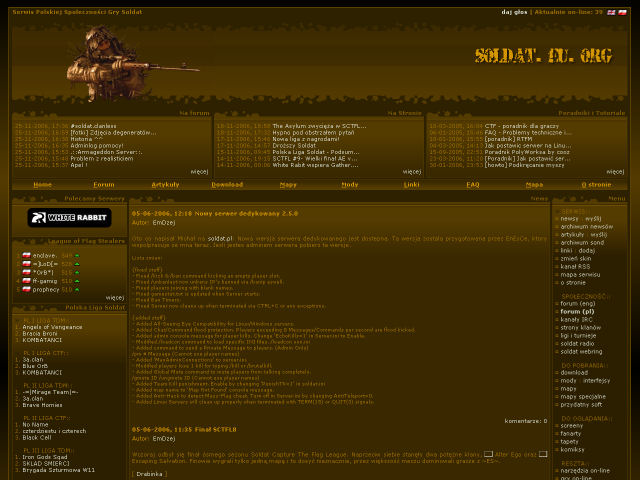Select Mapy in the navigation bar
The height and width of the screenshot is (480, 640).
point(288,185)
